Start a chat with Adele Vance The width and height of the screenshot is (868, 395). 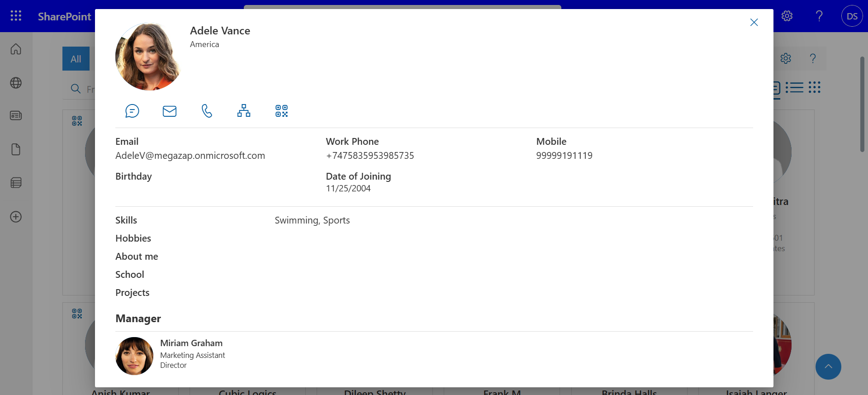click(x=132, y=111)
